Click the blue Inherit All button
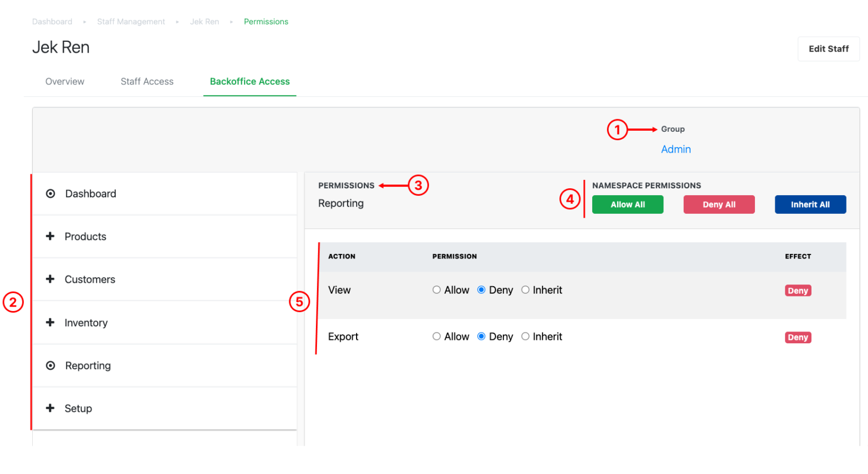The width and height of the screenshot is (868, 474). coord(810,205)
